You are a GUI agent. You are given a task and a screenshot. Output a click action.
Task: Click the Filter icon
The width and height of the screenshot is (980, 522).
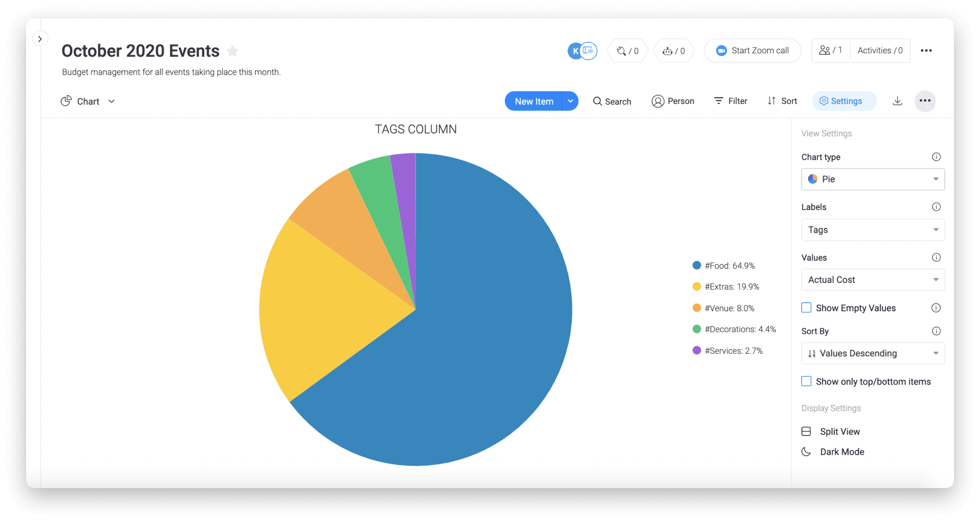coord(730,101)
